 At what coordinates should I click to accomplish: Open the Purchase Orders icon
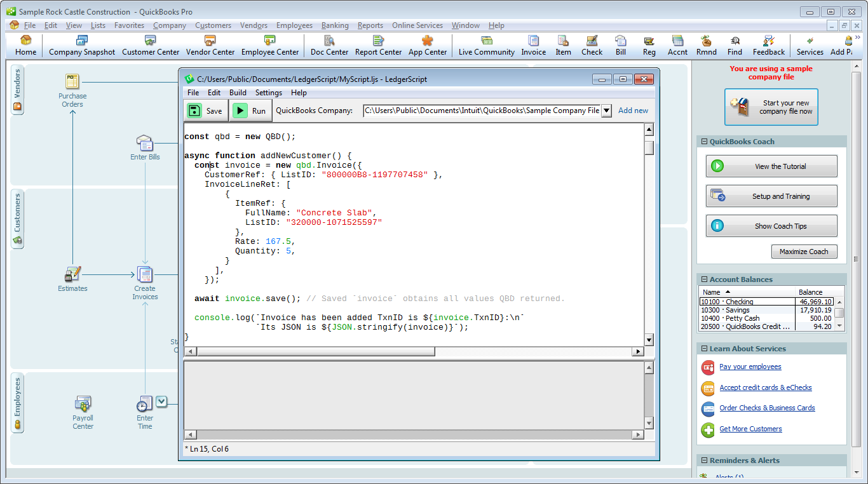tap(72, 82)
